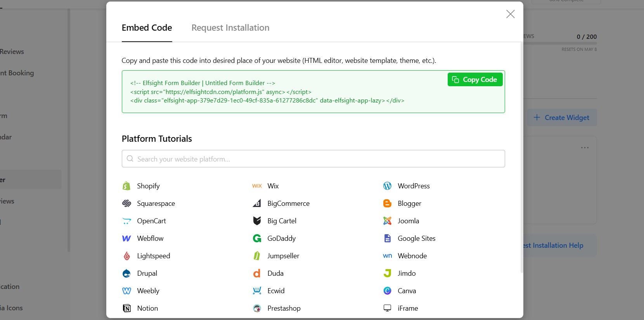Click the WordPress logo icon

click(x=387, y=186)
